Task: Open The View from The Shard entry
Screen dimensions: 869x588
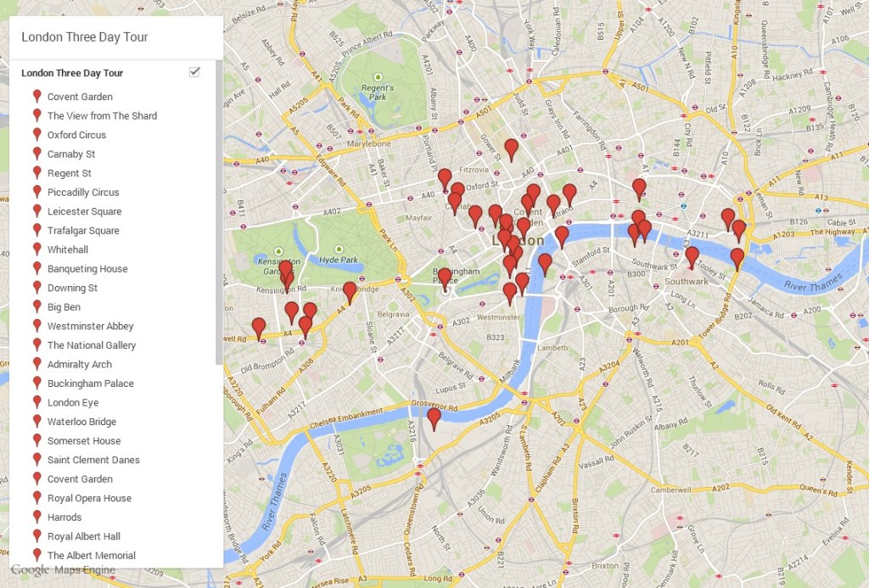Action: (102, 115)
